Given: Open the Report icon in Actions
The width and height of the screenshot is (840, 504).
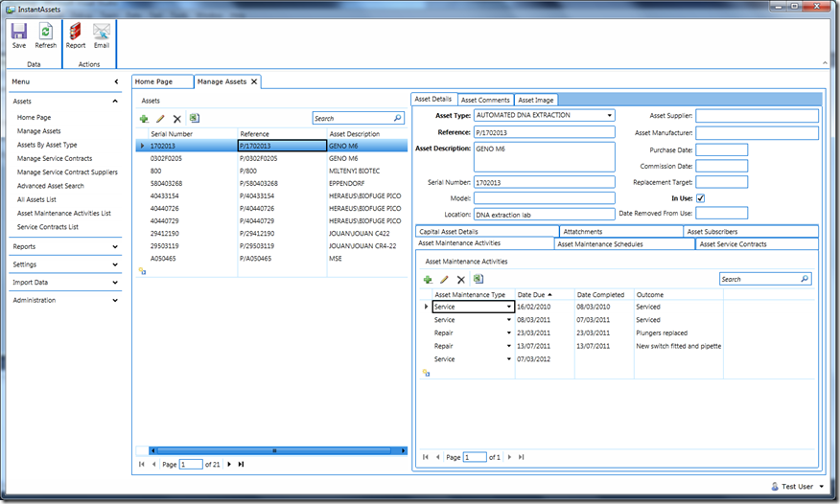Looking at the screenshot, I should [76, 31].
